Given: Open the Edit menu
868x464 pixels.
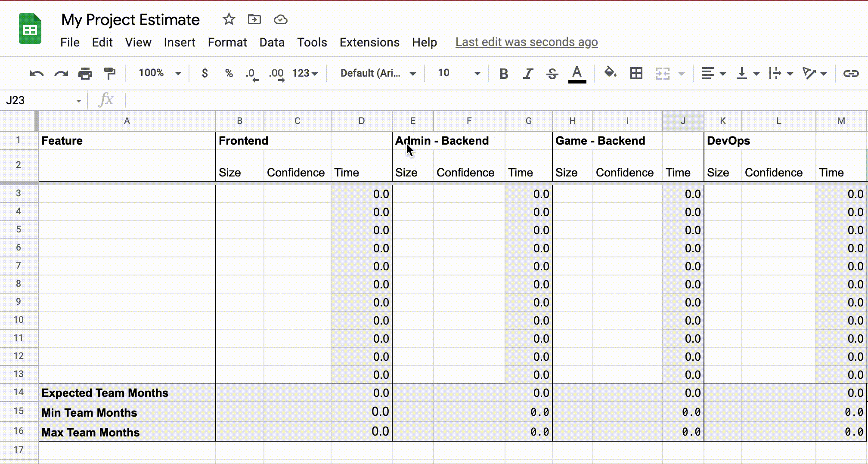Looking at the screenshot, I should tap(102, 42).
